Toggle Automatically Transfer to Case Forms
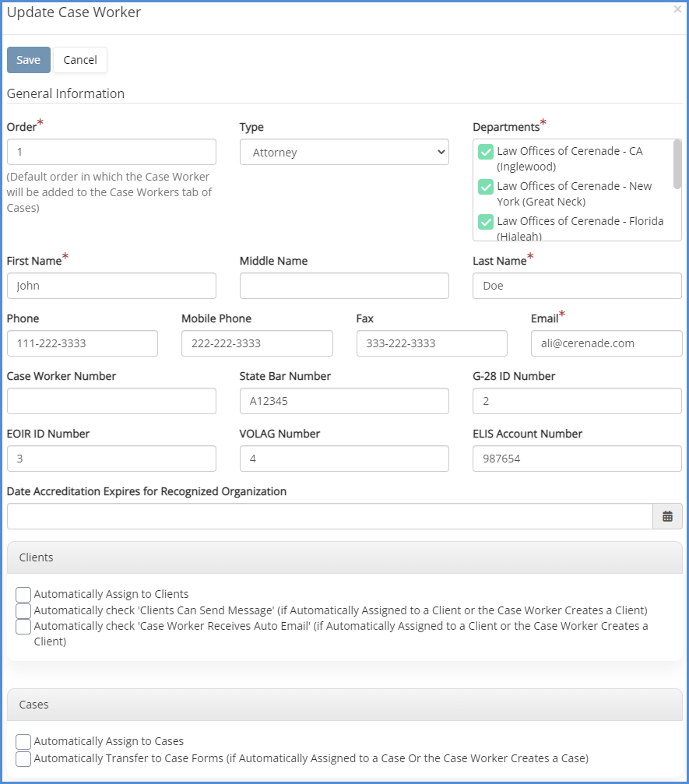The height and width of the screenshot is (784, 689). 23,758
